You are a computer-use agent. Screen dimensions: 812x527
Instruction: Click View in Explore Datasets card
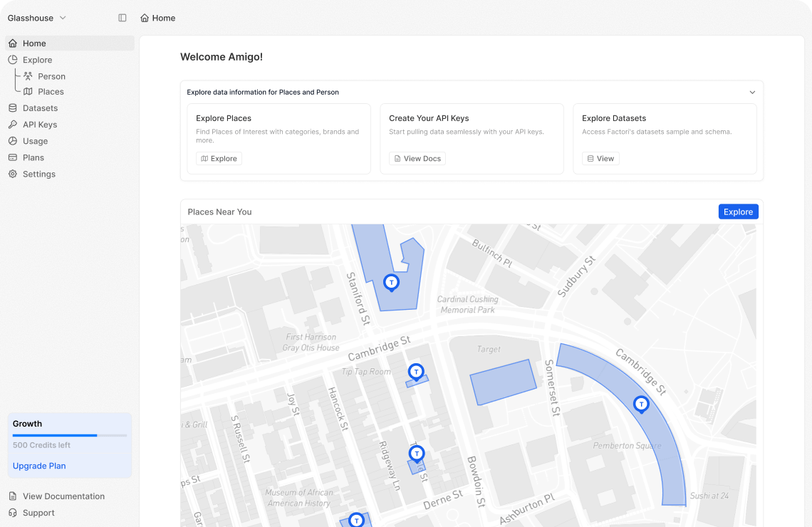click(600, 159)
